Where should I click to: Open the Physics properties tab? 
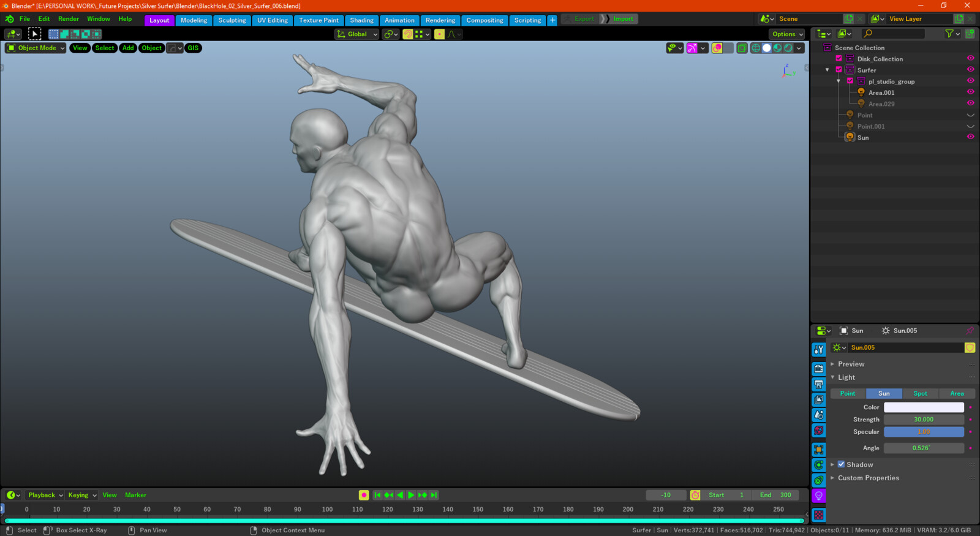[819, 465]
